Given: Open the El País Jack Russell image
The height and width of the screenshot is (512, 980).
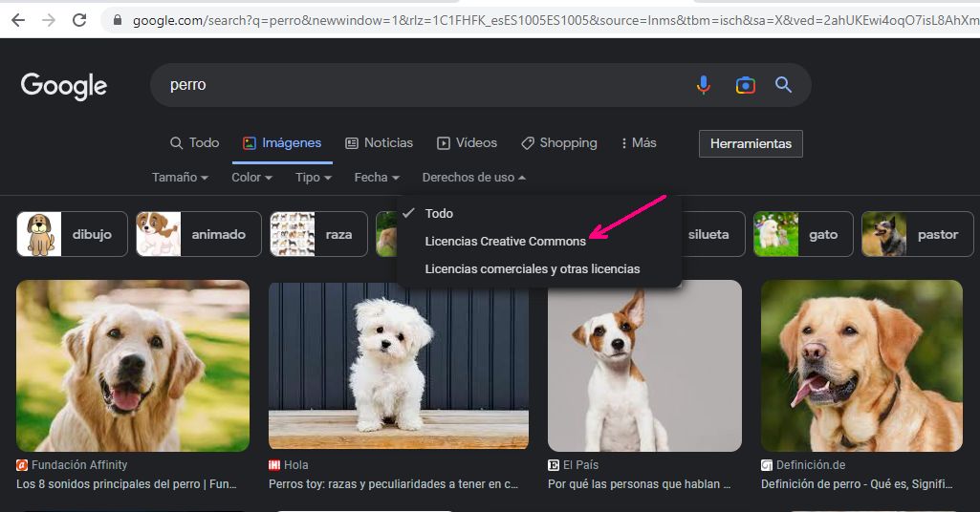Looking at the screenshot, I should click(644, 366).
